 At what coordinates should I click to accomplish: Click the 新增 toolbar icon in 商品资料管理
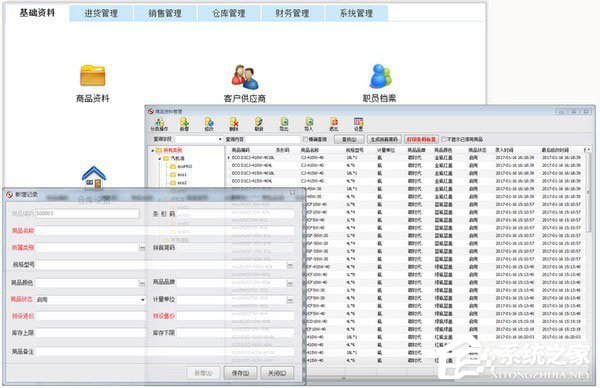click(184, 124)
